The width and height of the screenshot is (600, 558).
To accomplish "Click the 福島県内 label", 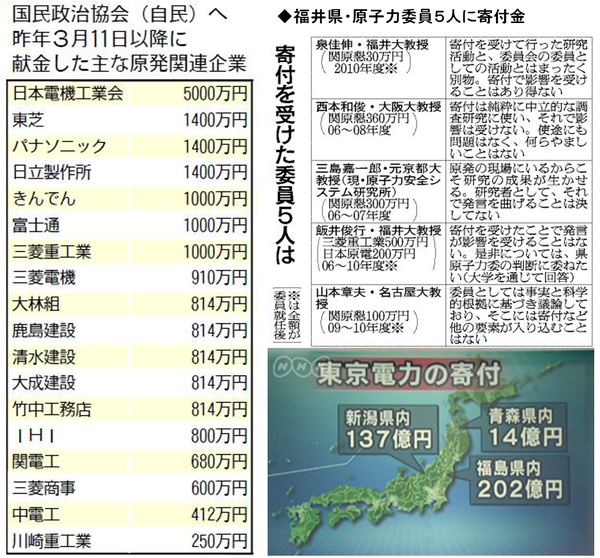I will tap(509, 468).
